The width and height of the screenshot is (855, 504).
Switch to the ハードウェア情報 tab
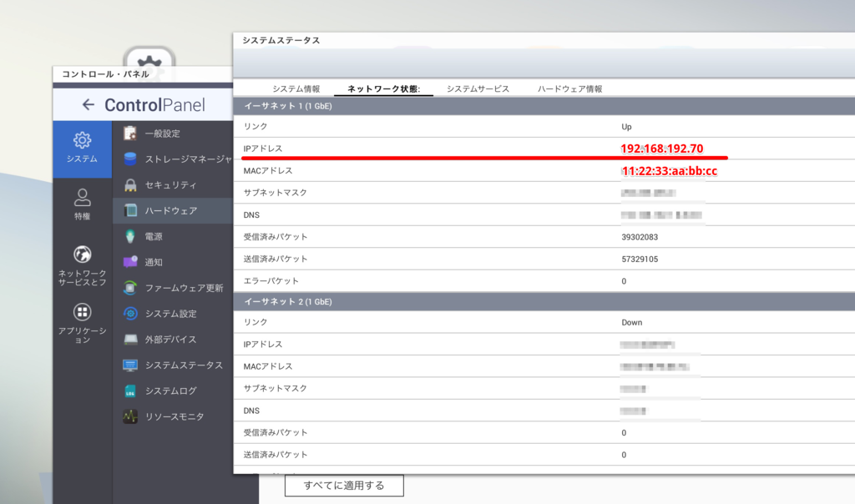tap(569, 88)
